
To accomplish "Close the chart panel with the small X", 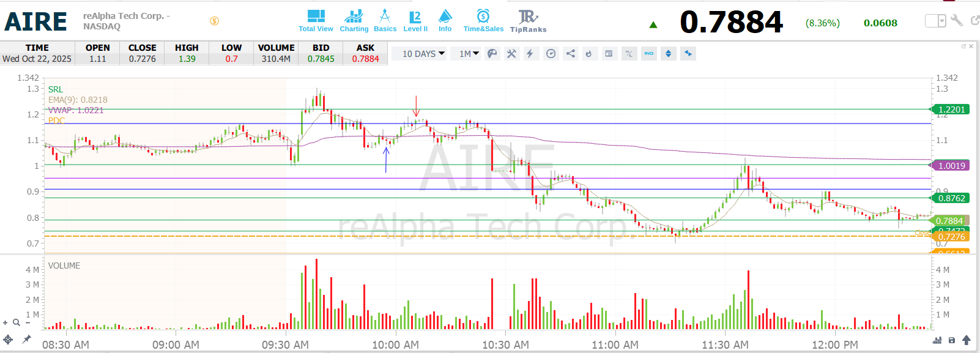I will tap(971, 46).
